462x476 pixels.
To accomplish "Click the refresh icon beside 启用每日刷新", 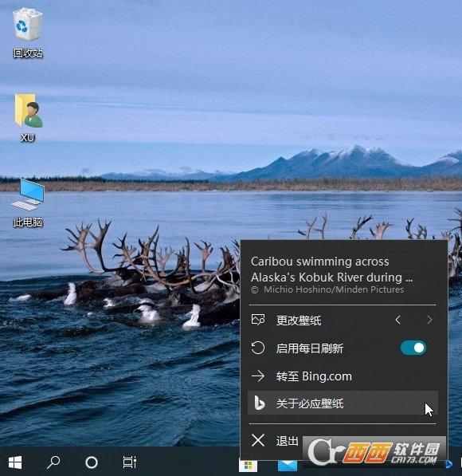I will click(x=258, y=348).
